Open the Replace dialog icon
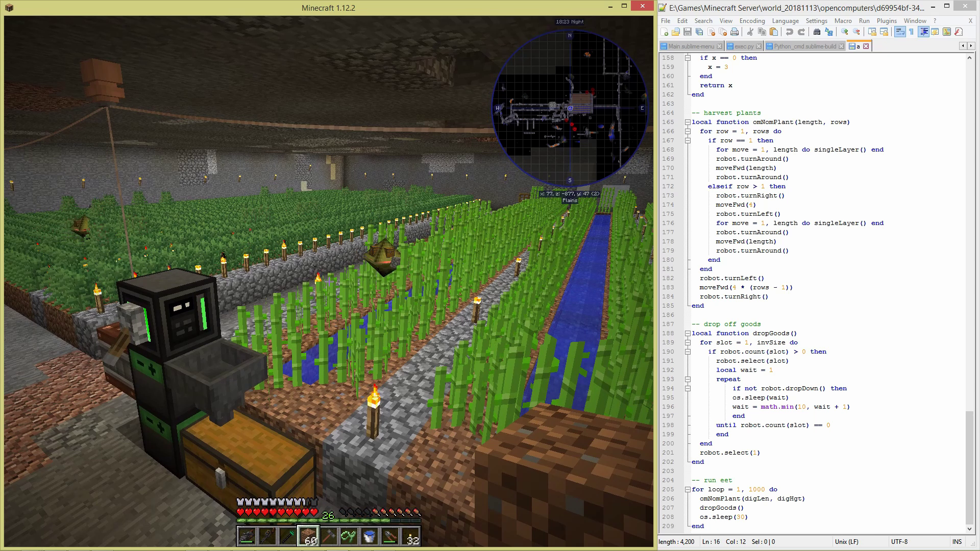The image size is (980, 551). 829,32
